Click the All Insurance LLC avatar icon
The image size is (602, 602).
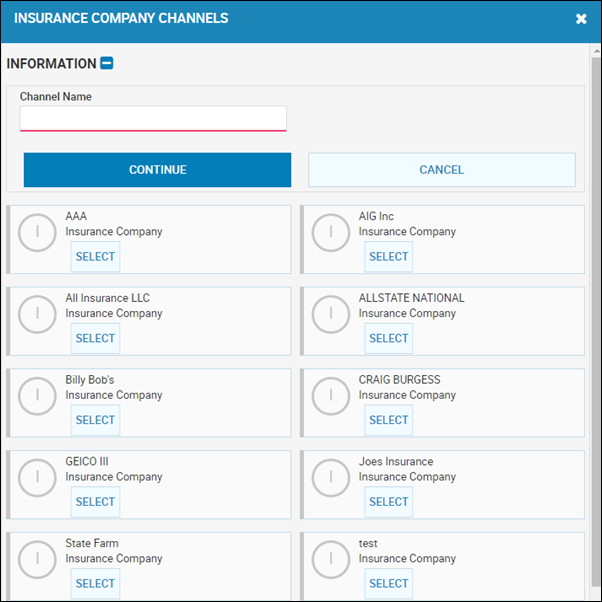pos(37,314)
